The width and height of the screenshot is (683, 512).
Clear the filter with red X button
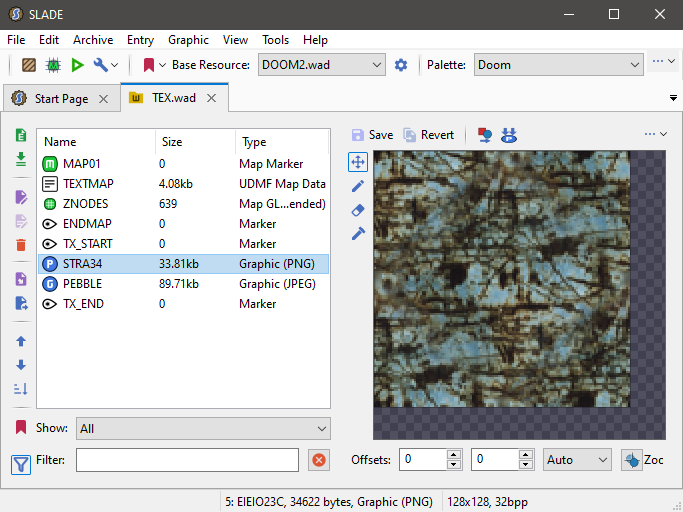318,460
